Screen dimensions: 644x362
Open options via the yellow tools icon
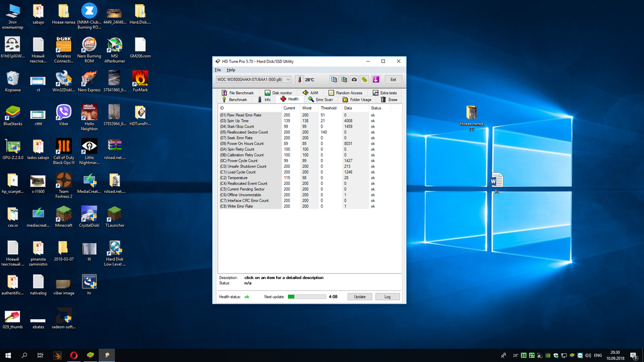[364, 80]
